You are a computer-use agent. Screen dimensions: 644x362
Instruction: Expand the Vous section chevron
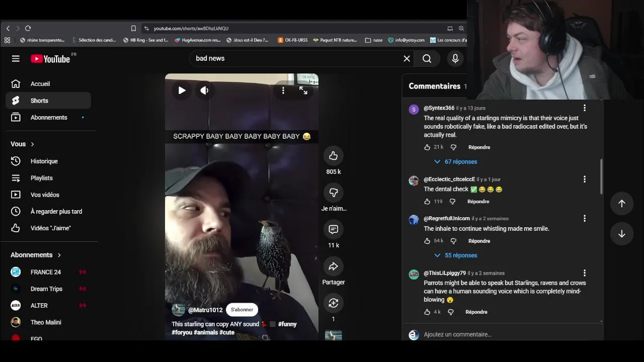pos(33,144)
